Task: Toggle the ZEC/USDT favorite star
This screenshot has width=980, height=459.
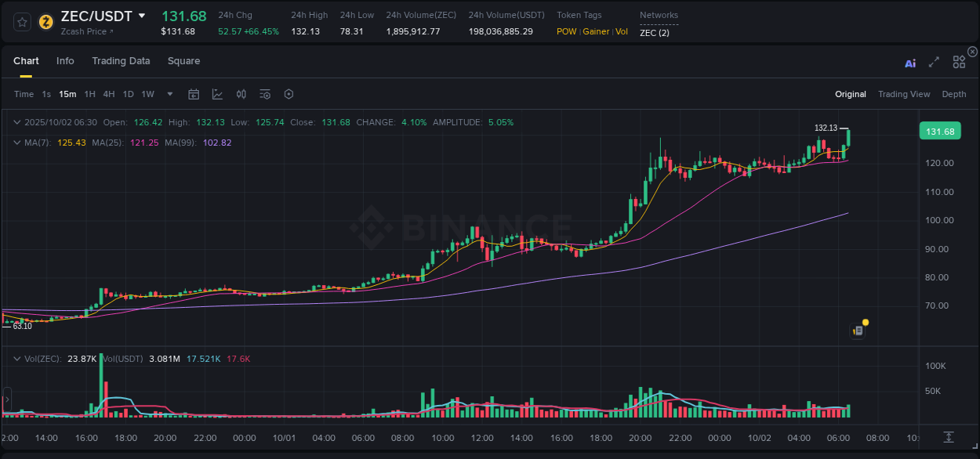Action: (23, 22)
